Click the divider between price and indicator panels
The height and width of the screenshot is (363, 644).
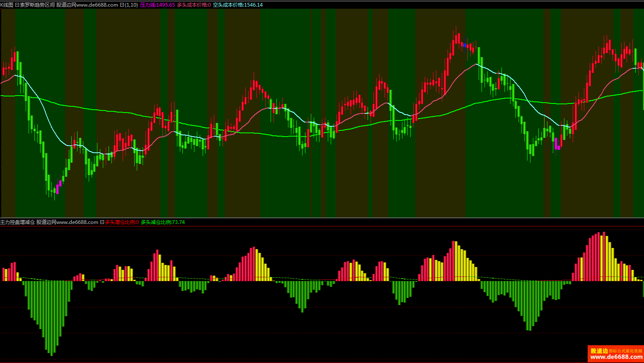pos(322,218)
